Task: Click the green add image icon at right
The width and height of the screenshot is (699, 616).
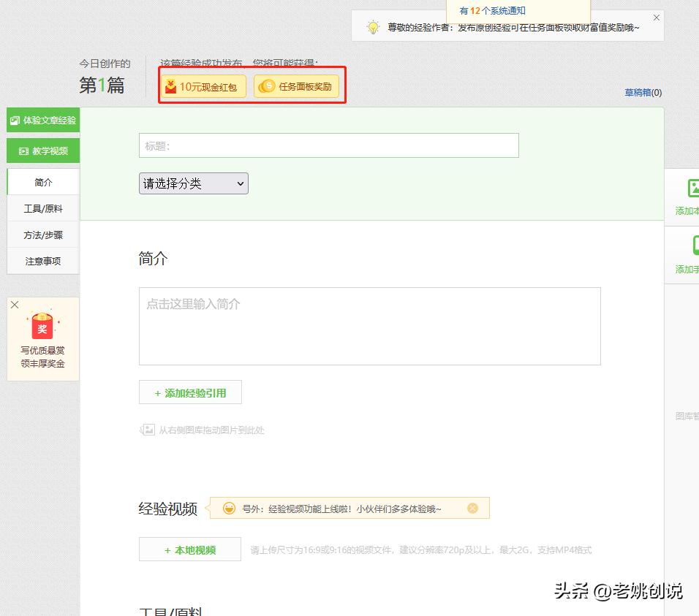Action: [x=692, y=189]
